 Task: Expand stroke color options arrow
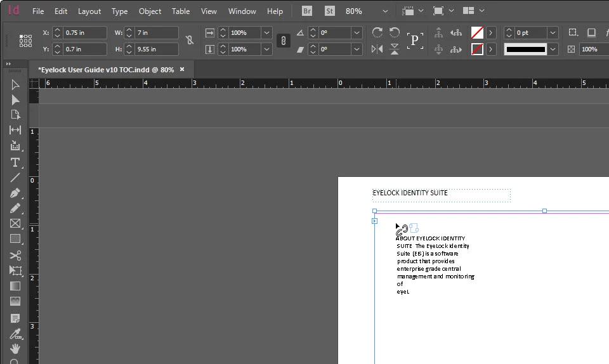(491, 49)
